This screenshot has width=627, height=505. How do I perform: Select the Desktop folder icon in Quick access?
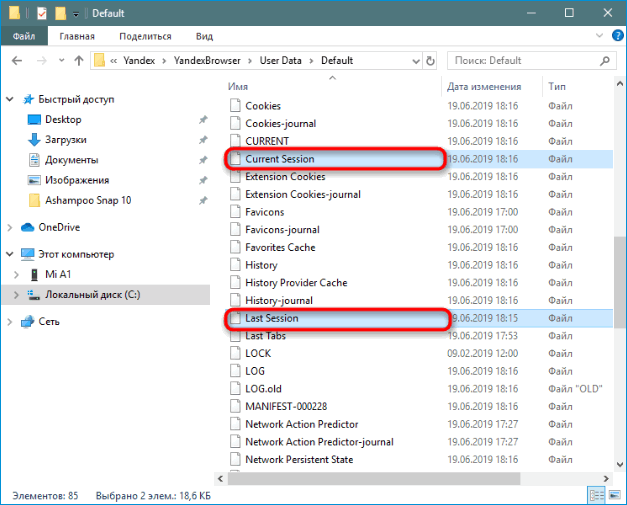pos(35,119)
